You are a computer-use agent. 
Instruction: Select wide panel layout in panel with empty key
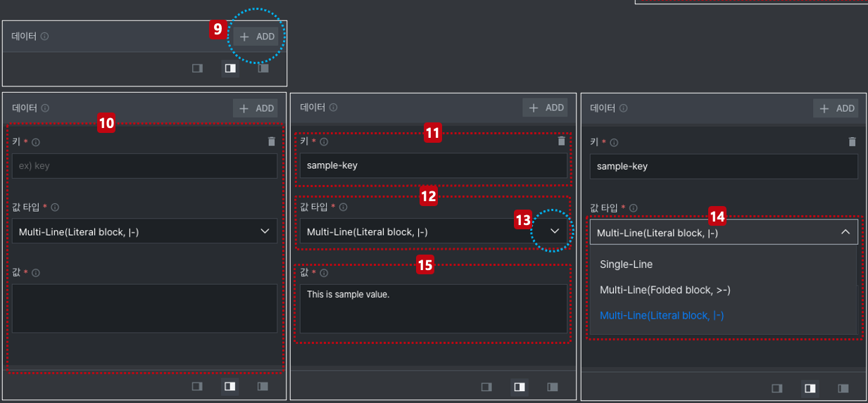pyautogui.click(x=263, y=386)
